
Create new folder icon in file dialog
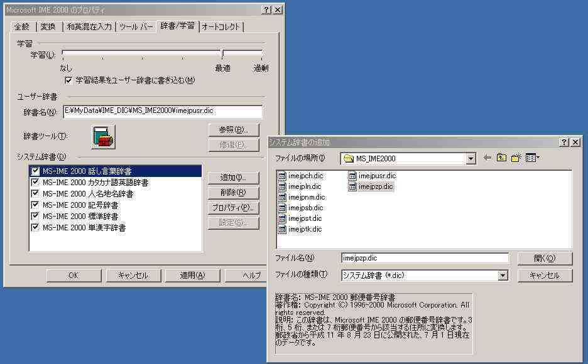point(516,158)
